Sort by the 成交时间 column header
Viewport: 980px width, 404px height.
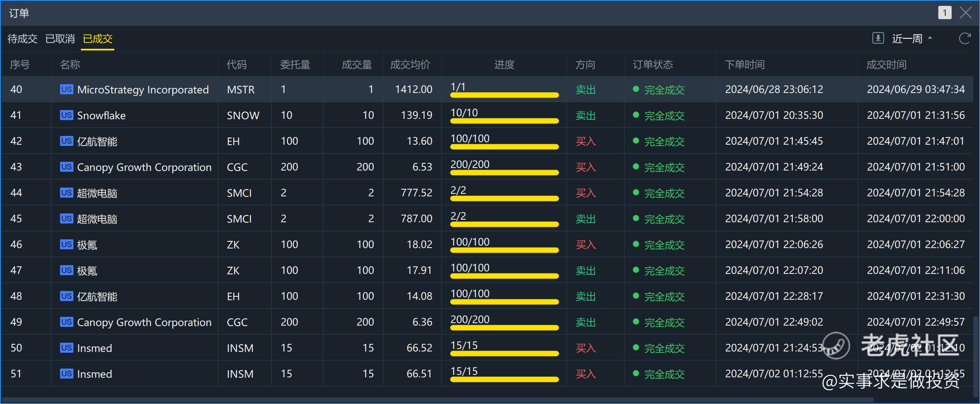click(887, 65)
